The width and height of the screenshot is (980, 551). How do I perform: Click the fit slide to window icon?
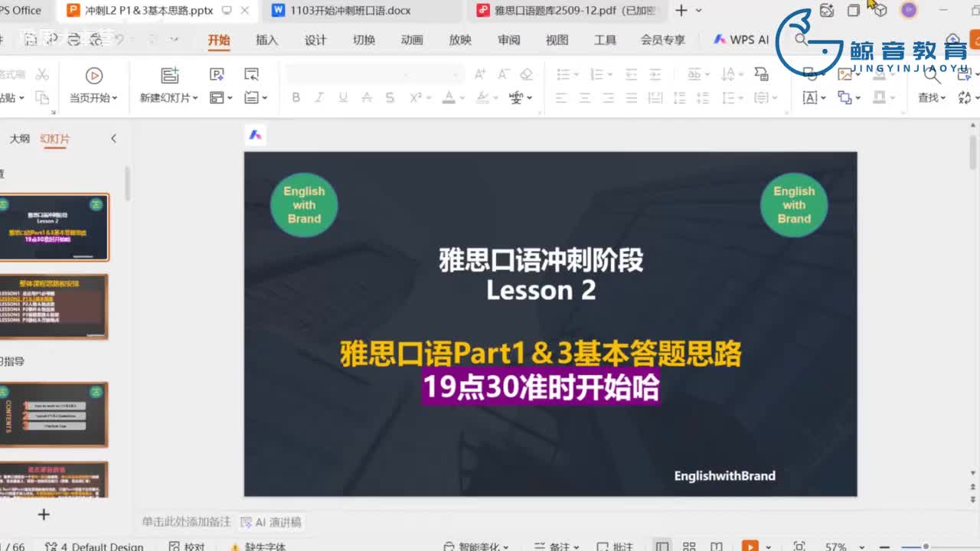click(x=799, y=546)
